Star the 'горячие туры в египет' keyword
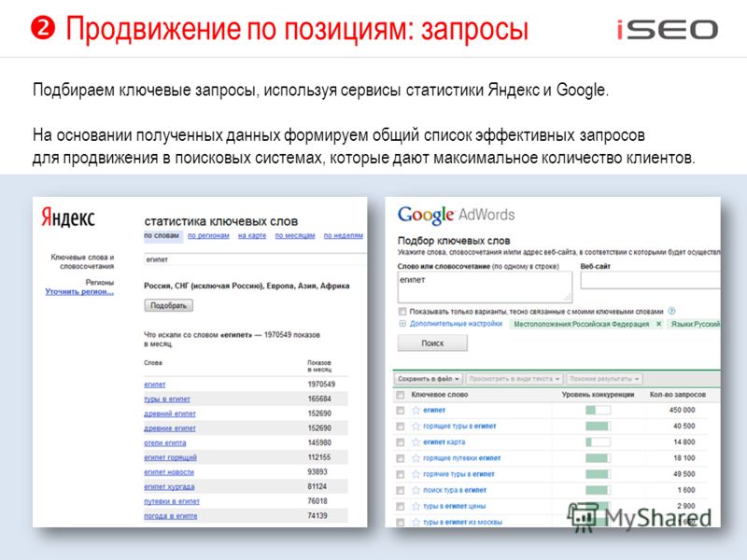The width and height of the screenshot is (747, 560). pos(416,474)
